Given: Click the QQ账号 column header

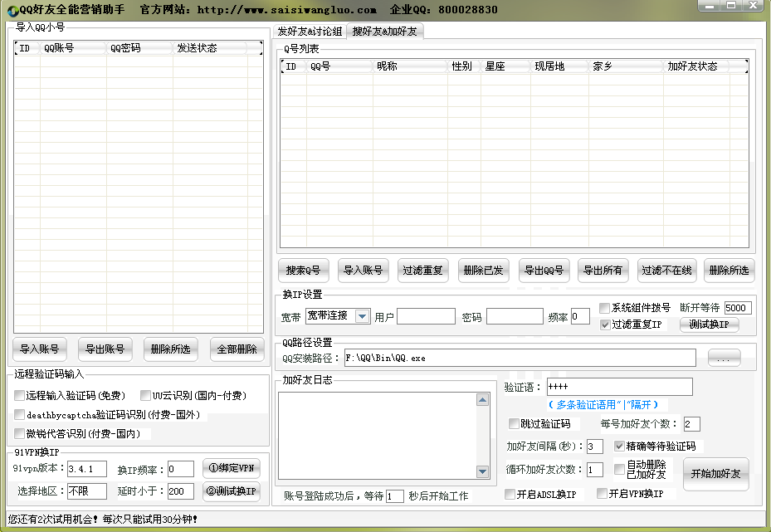Looking at the screenshot, I should tap(73, 48).
